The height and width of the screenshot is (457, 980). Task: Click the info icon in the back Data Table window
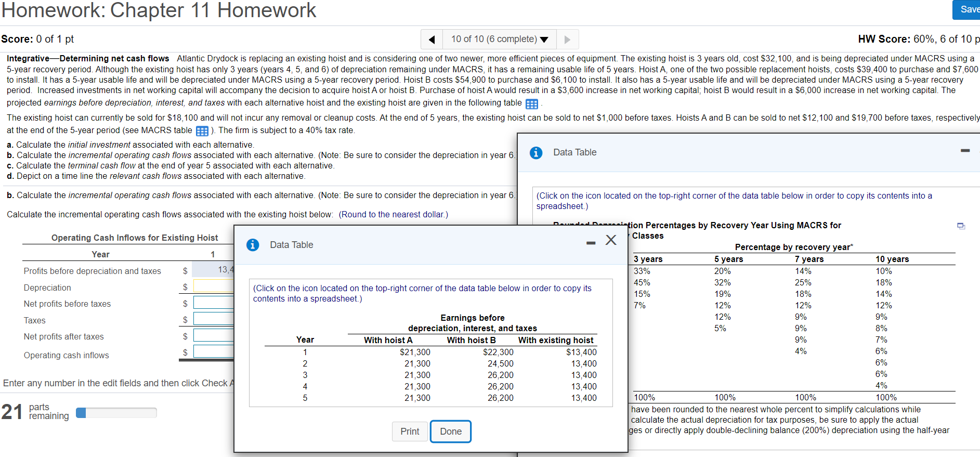click(536, 153)
